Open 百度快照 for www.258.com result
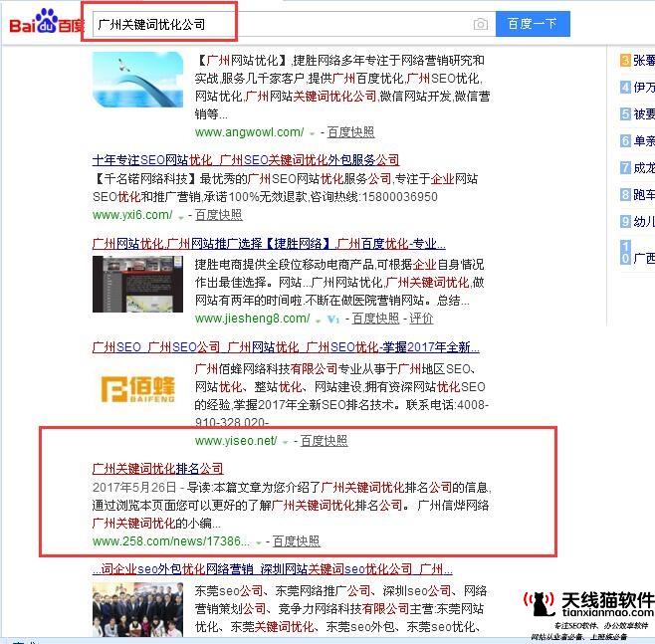The height and width of the screenshot is (644, 655). [297, 541]
